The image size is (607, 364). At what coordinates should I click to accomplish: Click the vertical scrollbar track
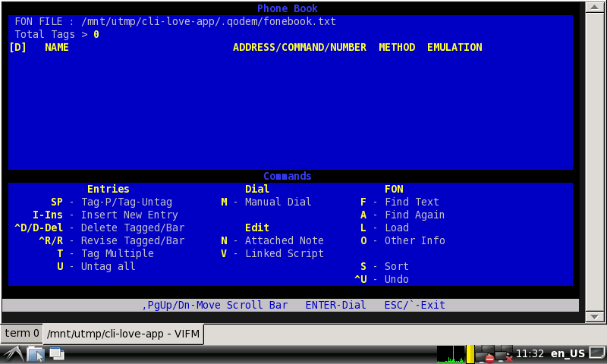[x=594, y=162]
